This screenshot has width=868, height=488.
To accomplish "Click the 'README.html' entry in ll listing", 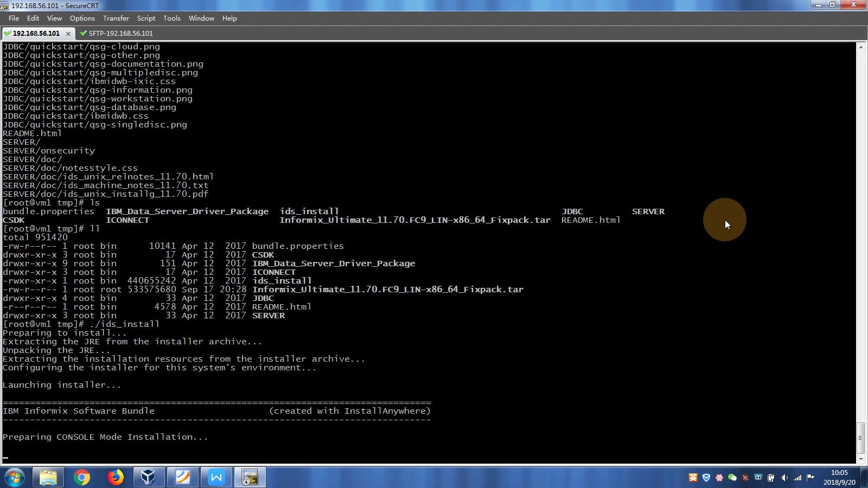I will tap(282, 307).
